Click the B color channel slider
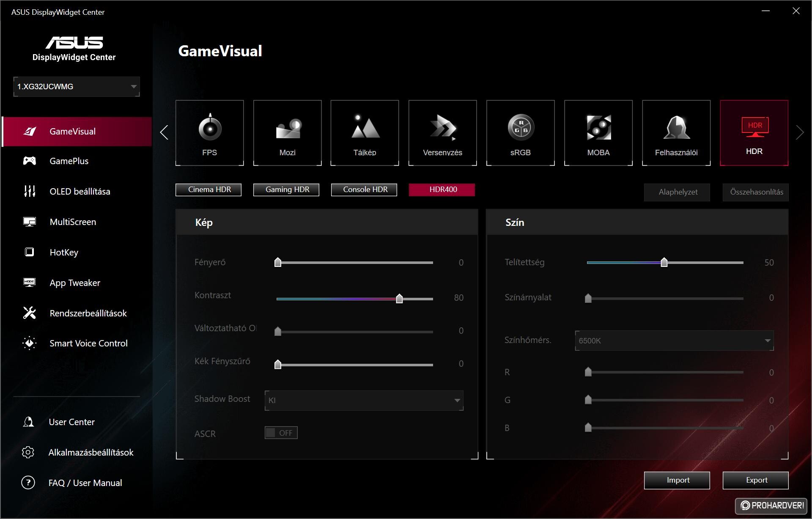Image resolution: width=812 pixels, height=519 pixels. 665,428
